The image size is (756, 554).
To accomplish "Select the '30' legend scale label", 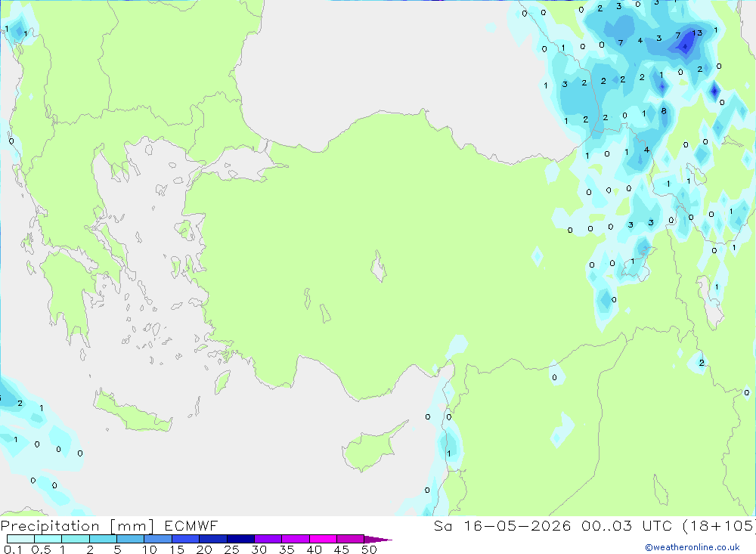I will click(259, 549).
